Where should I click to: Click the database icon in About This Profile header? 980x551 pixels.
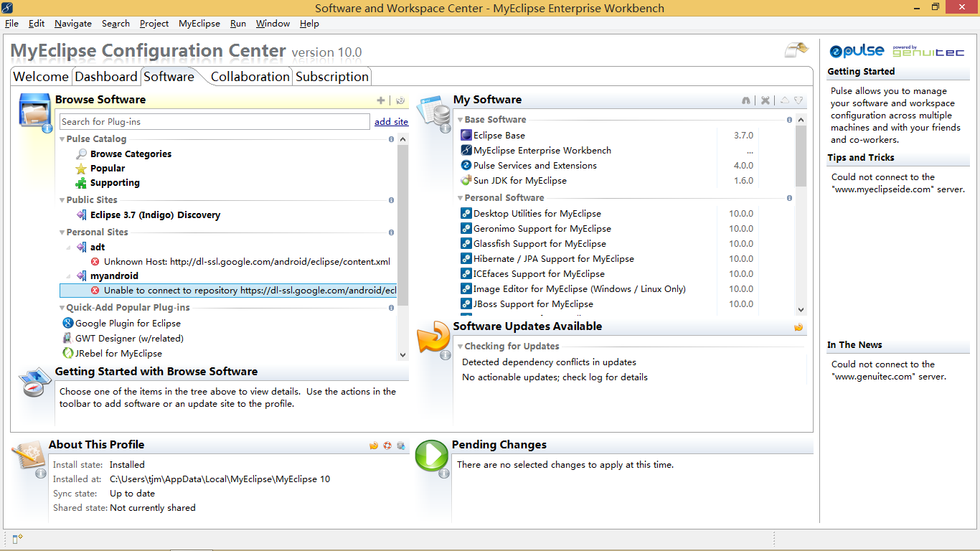point(401,446)
